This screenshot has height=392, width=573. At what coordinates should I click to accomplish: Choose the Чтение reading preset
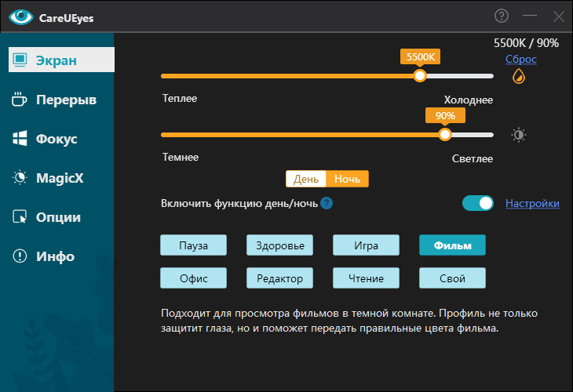click(367, 278)
